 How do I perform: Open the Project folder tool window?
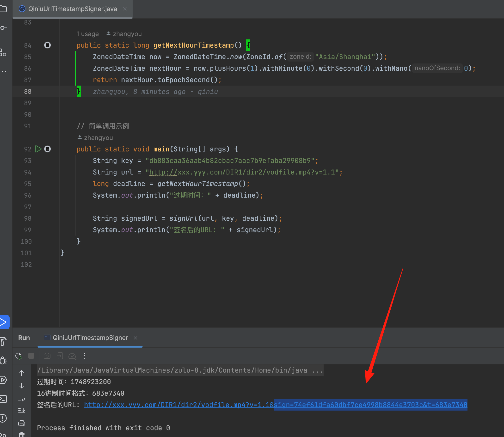tap(3, 9)
